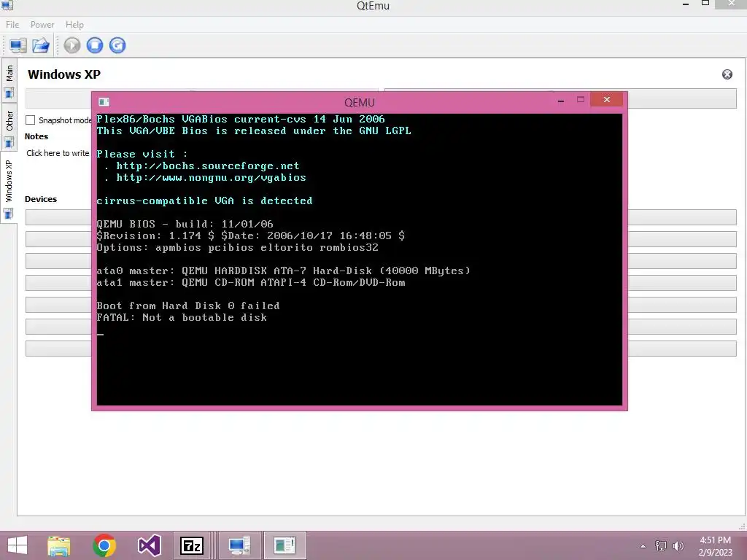The height and width of the screenshot is (560, 747).
Task: Open the Windows Start menu
Action: tap(18, 545)
